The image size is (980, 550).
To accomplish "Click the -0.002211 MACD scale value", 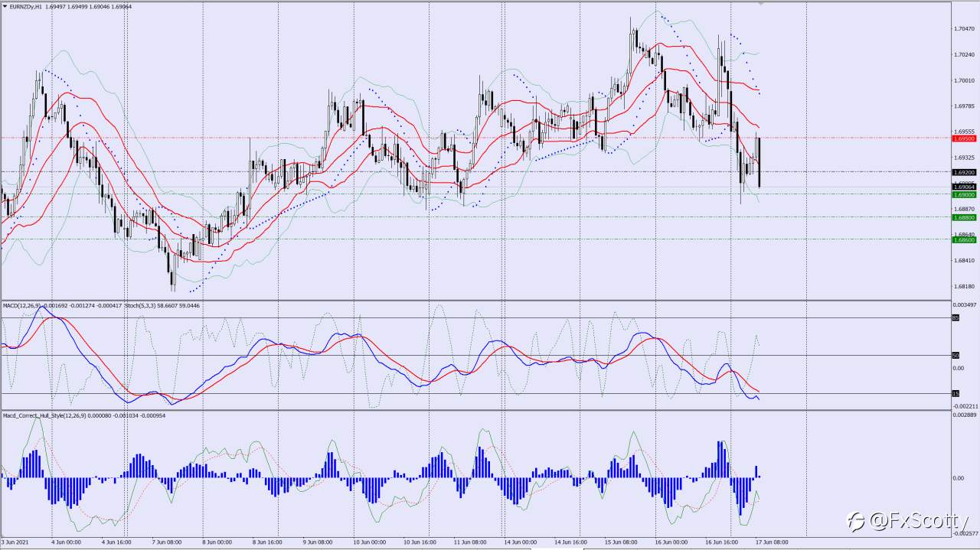I will click(x=965, y=407).
